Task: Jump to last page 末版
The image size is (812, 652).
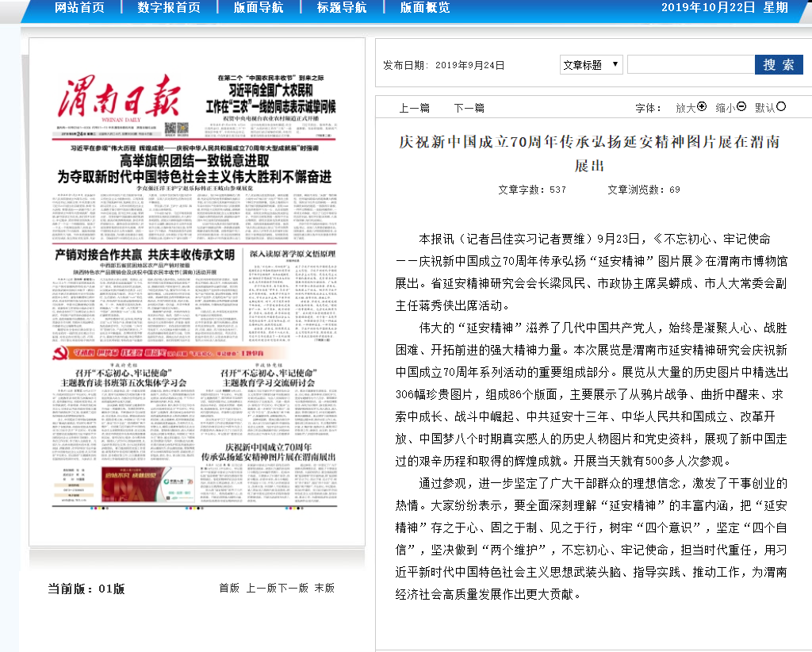Action: (x=324, y=588)
